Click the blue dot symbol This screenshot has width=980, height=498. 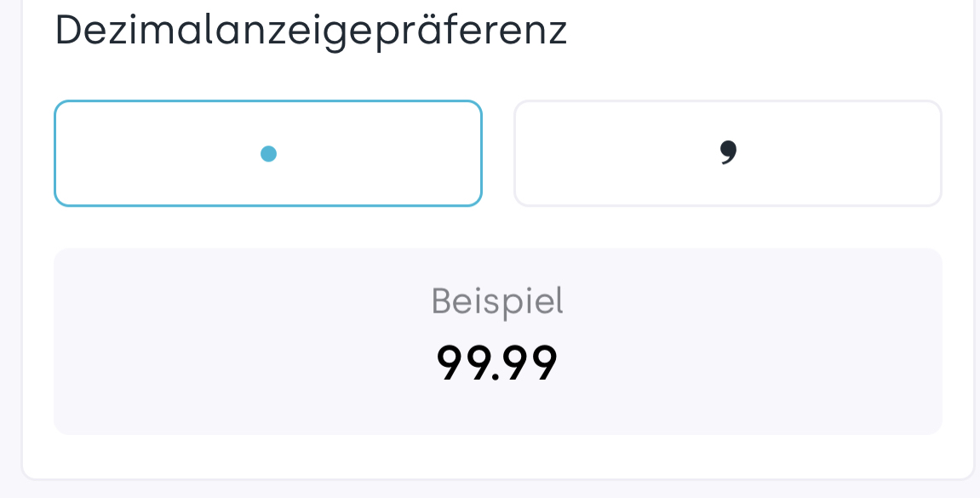(268, 153)
